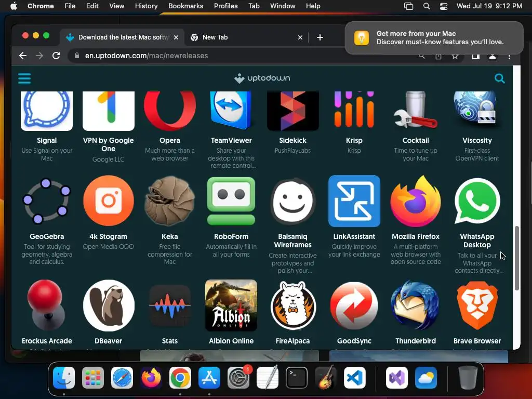
Task: Click the Spotlight search icon in menu bar
Action: pos(427,6)
